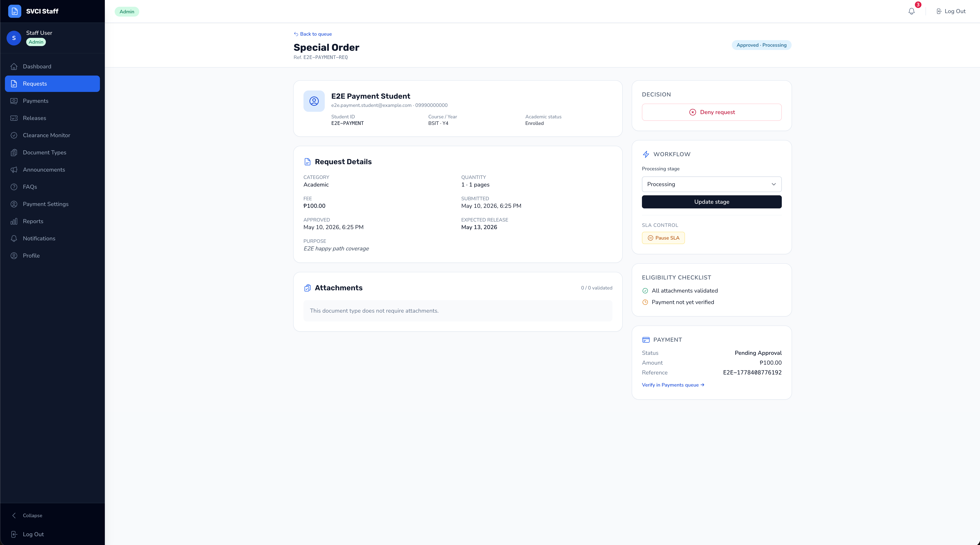Viewport: 980px width, 545px height.
Task: Click the Requests document icon in sidebar
Action: (x=14, y=84)
